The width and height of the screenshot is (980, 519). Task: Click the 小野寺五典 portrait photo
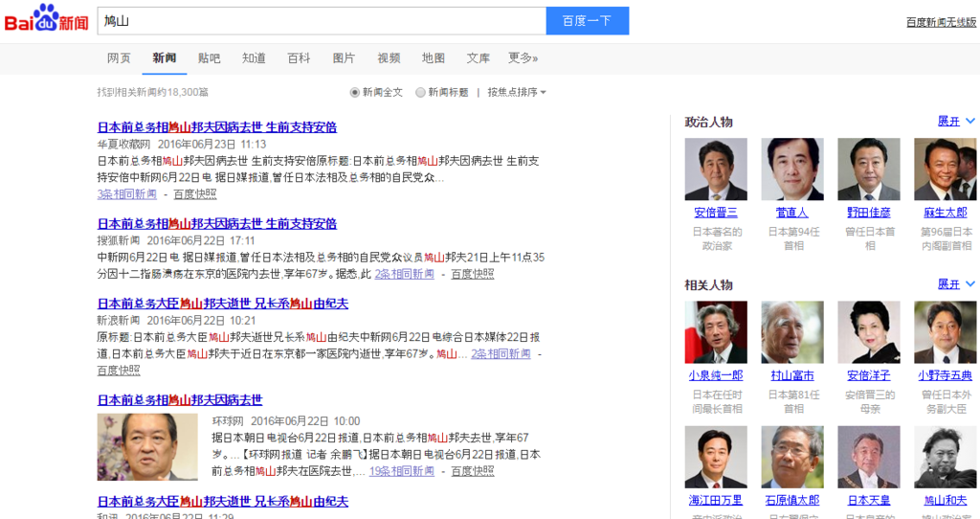coord(945,332)
